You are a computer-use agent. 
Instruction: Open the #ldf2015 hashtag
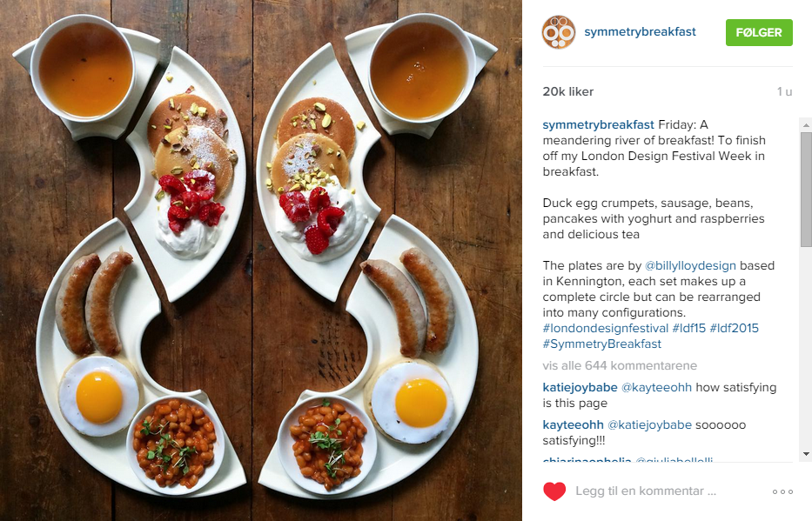[x=734, y=329]
